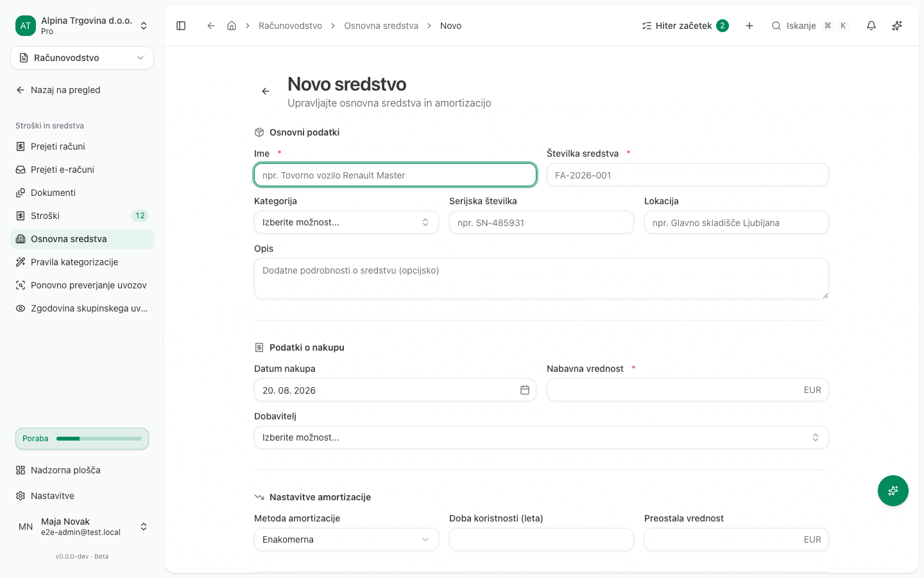Click the green floating assistant button
The image size is (924, 578).
point(893,491)
